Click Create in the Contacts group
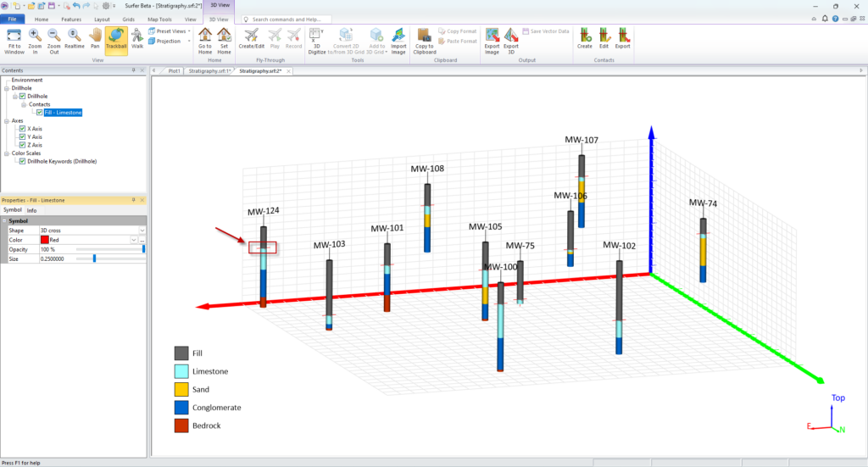The width and height of the screenshot is (868, 467). pos(585,40)
